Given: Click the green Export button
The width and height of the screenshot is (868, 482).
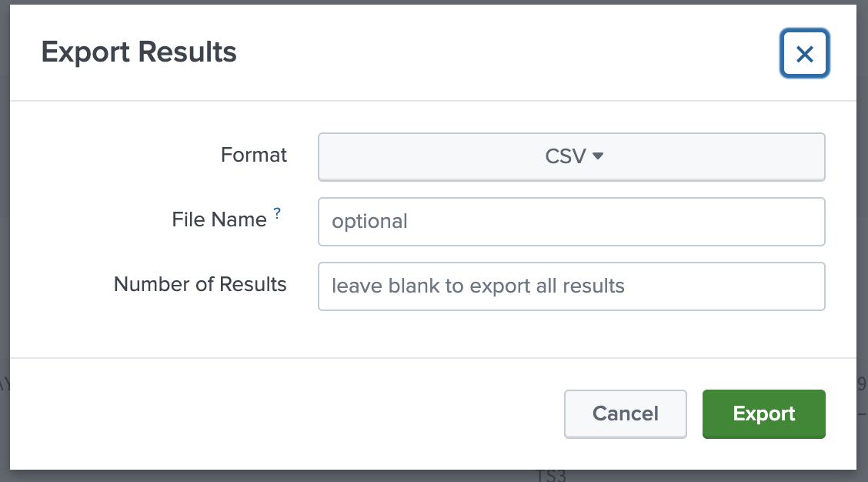Looking at the screenshot, I should [763, 413].
